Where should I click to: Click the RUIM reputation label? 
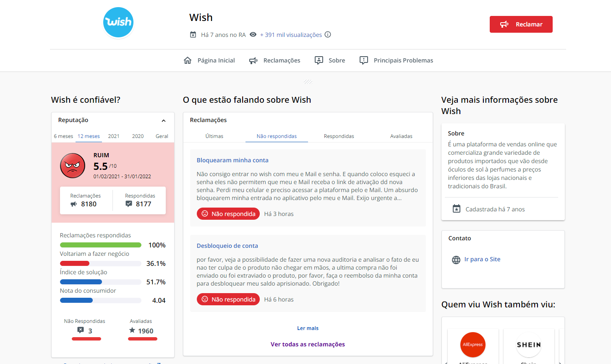coord(101,155)
